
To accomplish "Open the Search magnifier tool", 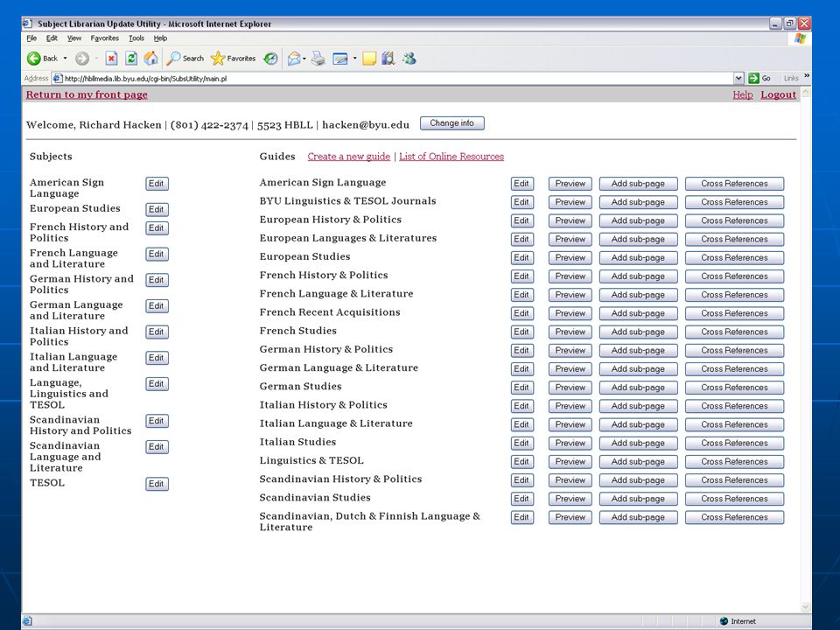I will [x=185, y=59].
